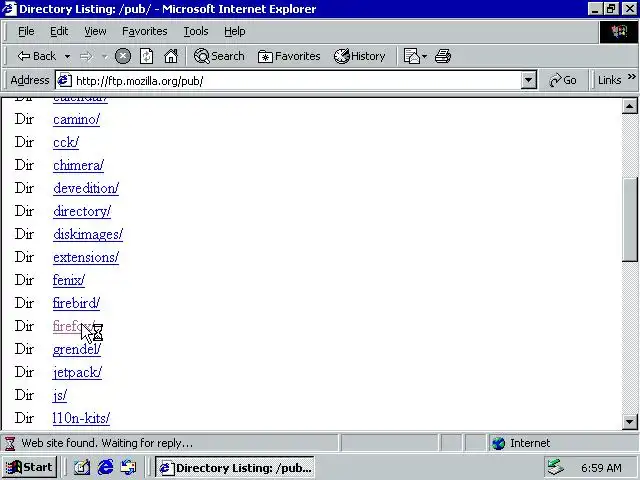Click the Back button in the toolbar

pyautogui.click(x=36, y=56)
